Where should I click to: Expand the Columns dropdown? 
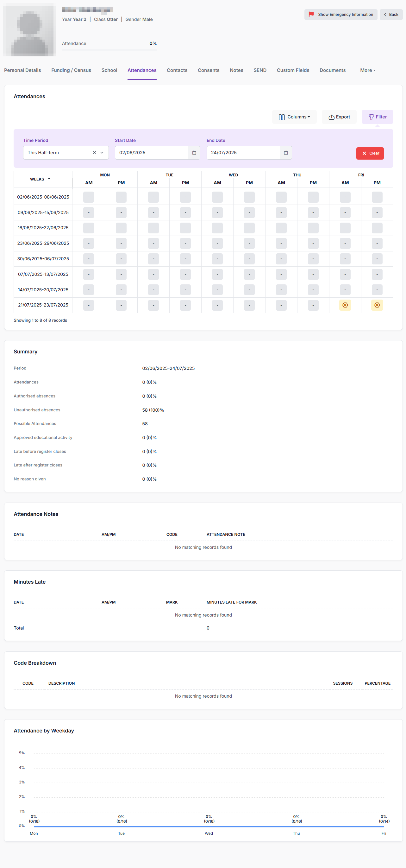pyautogui.click(x=294, y=117)
